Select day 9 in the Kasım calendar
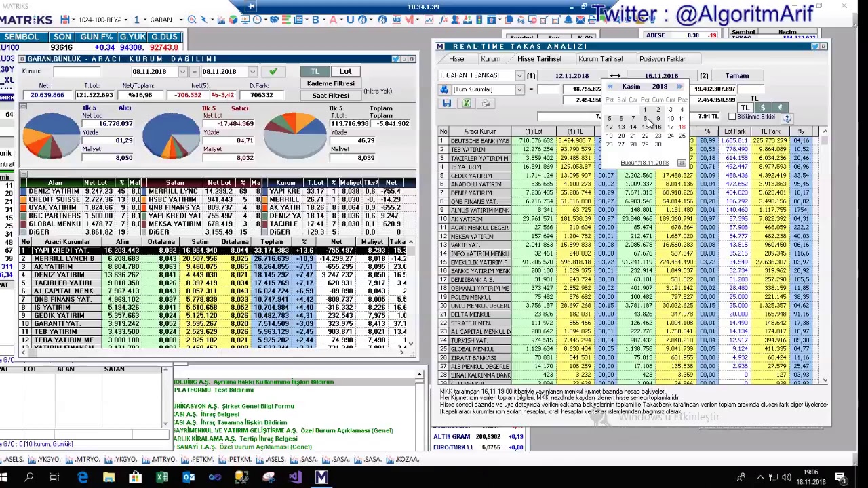 (658, 119)
